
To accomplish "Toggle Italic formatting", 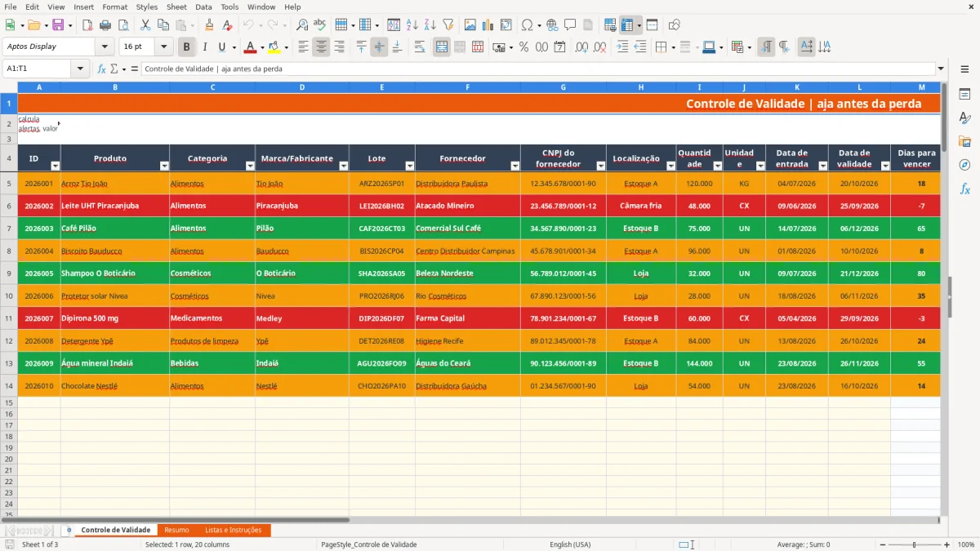I will pyautogui.click(x=205, y=47).
